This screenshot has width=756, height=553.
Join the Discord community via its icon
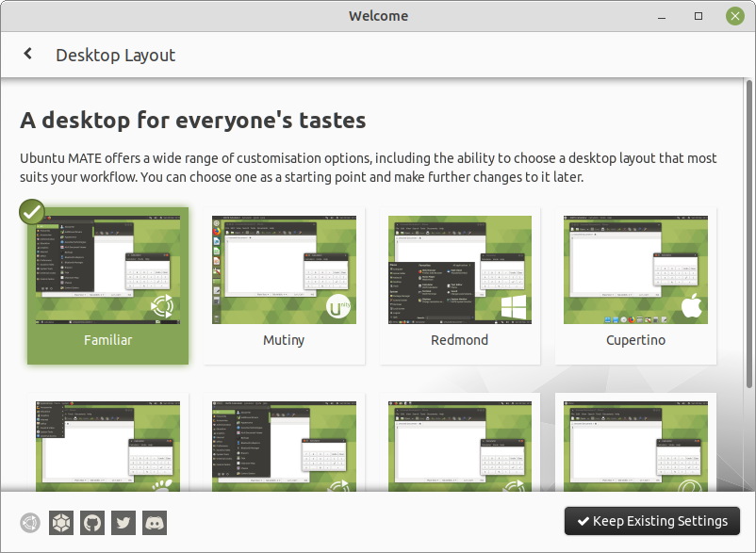pyautogui.click(x=154, y=522)
